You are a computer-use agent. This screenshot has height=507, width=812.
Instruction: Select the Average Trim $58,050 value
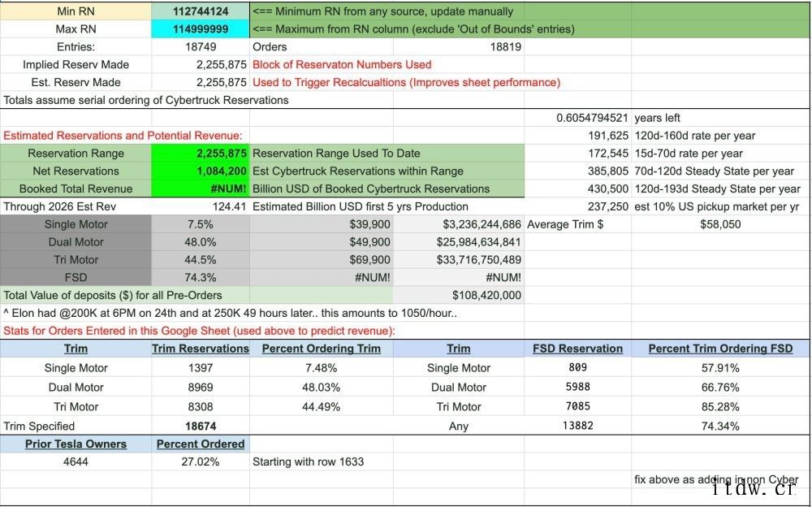click(x=720, y=224)
